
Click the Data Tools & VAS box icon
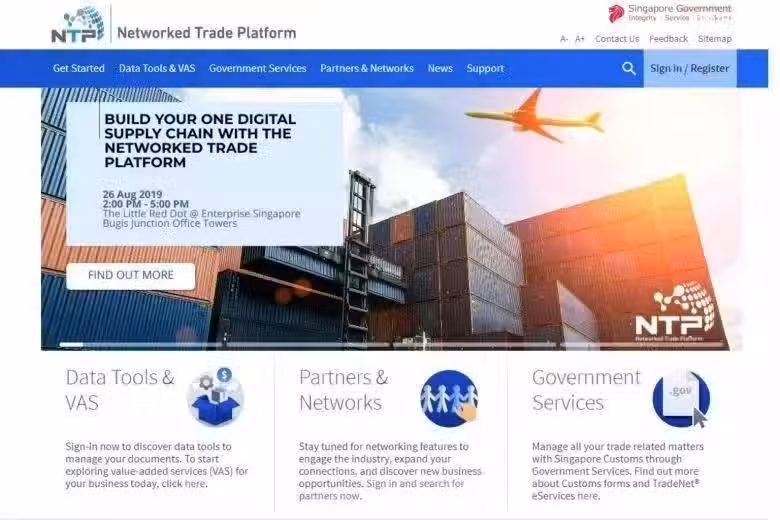click(215, 397)
